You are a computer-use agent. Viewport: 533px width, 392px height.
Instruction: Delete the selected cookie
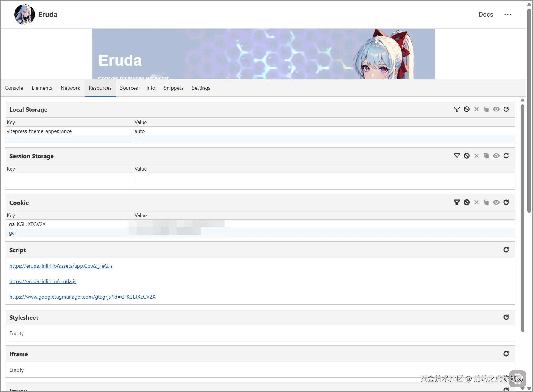click(x=476, y=202)
